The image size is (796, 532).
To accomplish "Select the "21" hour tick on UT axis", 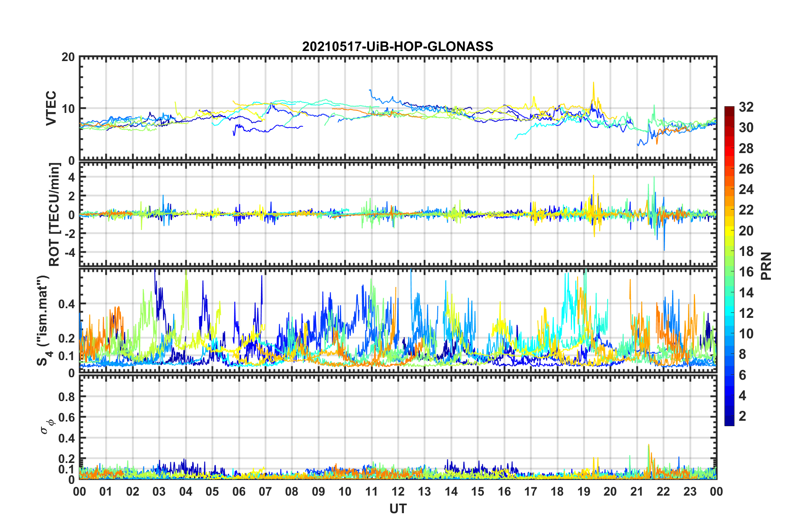I will 637,491.
